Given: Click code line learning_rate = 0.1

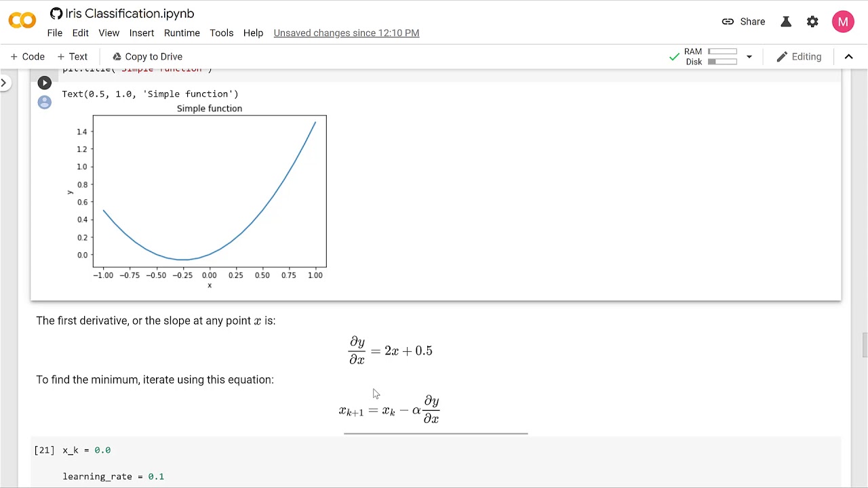Looking at the screenshot, I should click(x=113, y=476).
